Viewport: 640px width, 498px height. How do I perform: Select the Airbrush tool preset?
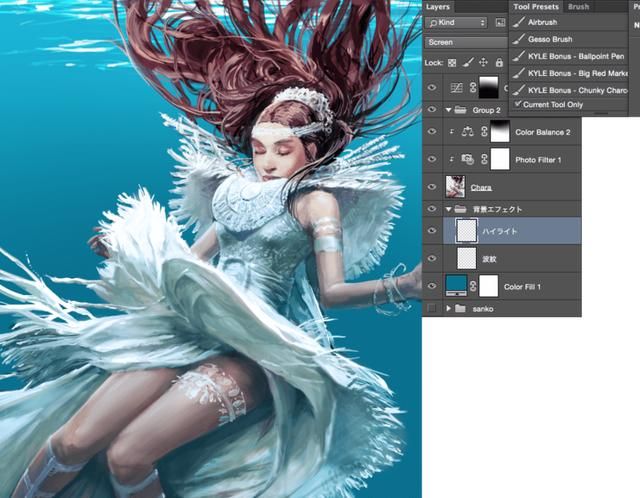tap(569, 22)
